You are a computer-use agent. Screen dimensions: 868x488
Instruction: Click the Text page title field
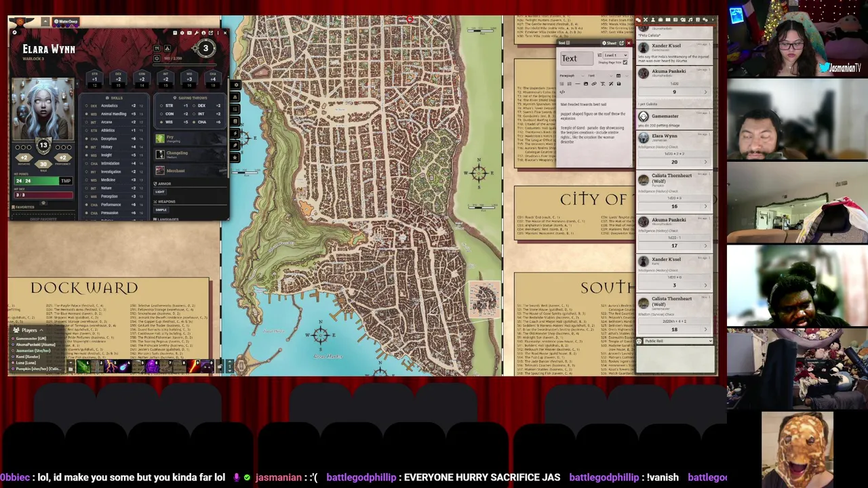click(x=577, y=58)
